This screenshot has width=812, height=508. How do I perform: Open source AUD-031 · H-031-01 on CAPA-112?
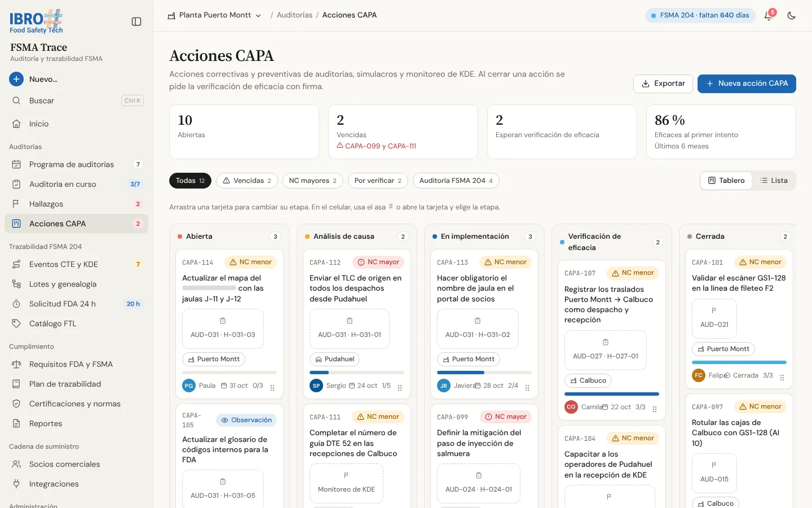350,329
